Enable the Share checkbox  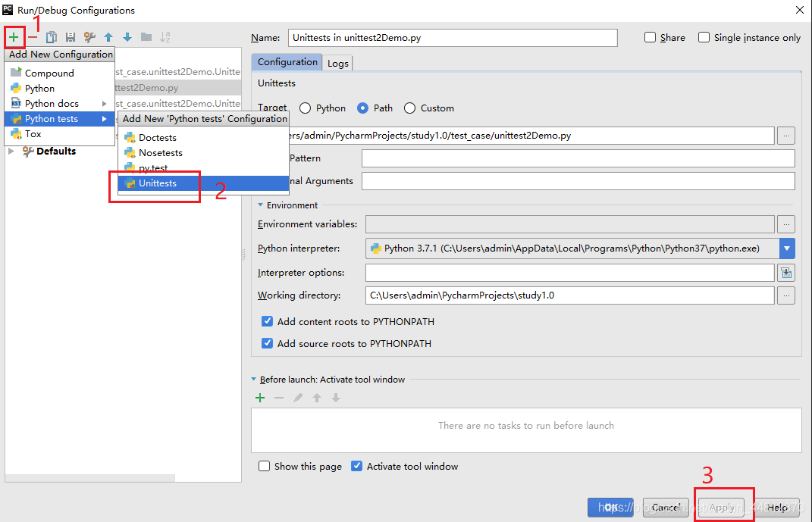coord(650,37)
